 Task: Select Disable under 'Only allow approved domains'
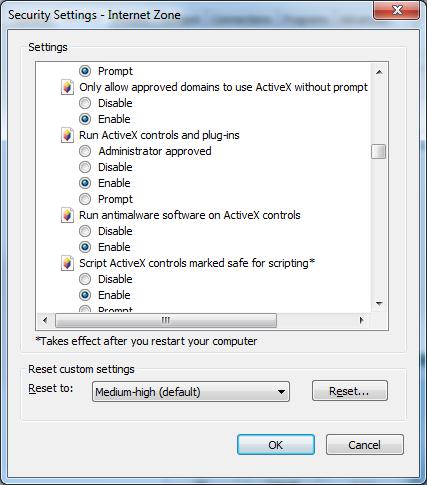point(85,103)
